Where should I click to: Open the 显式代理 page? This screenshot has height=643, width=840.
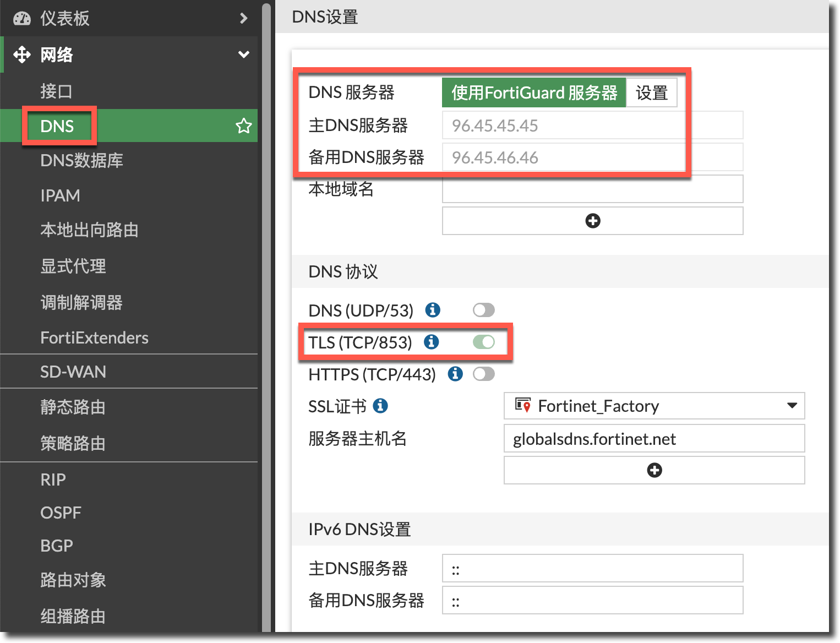pyautogui.click(x=129, y=266)
